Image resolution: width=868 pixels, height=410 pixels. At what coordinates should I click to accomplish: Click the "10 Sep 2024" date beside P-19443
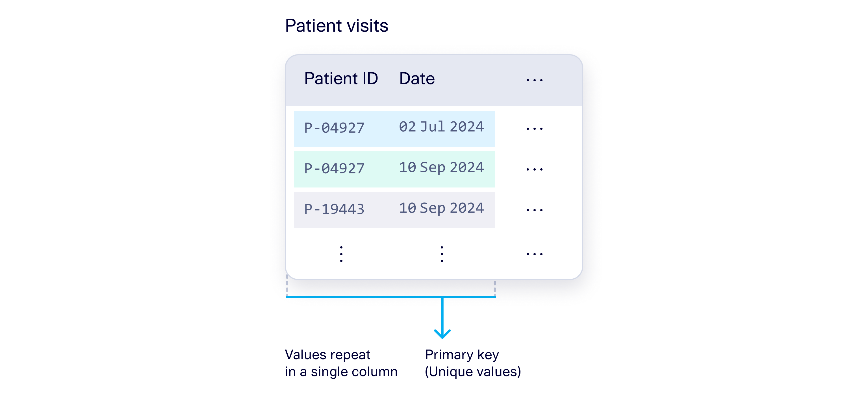441,208
